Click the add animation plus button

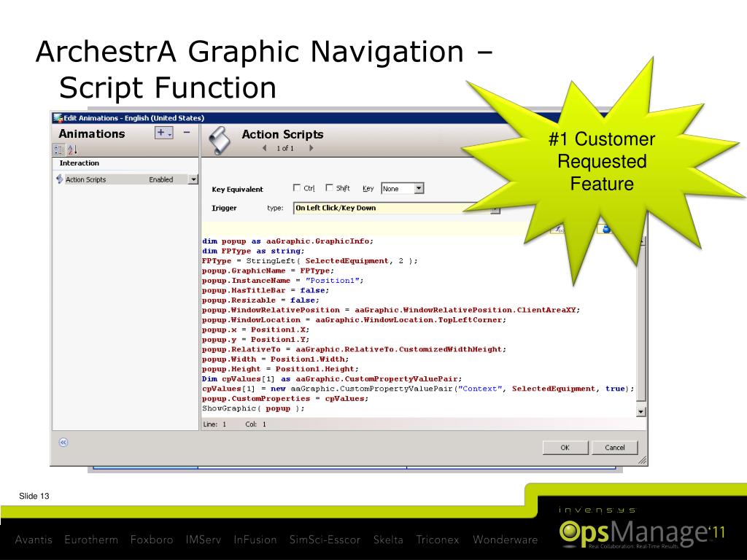[x=163, y=133]
